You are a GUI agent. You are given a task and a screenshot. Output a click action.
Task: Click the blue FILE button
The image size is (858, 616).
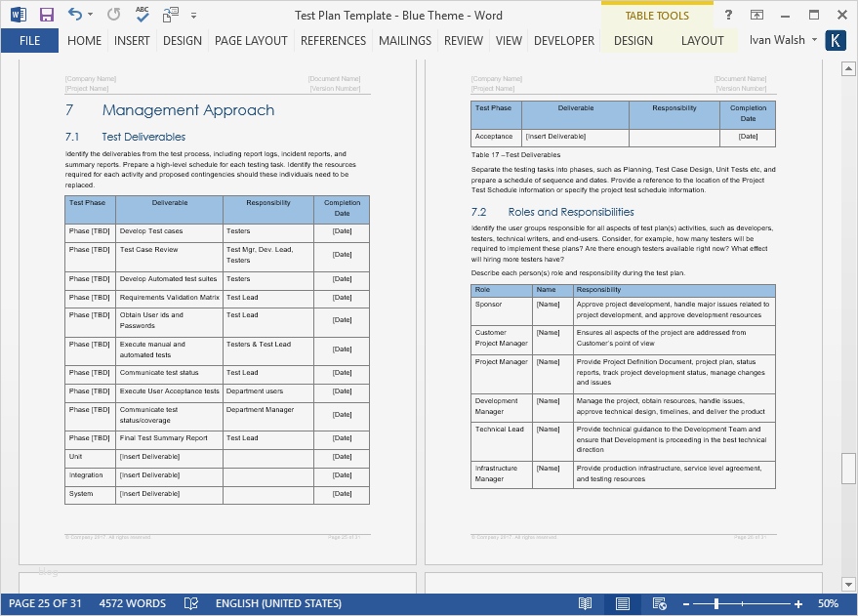point(29,40)
